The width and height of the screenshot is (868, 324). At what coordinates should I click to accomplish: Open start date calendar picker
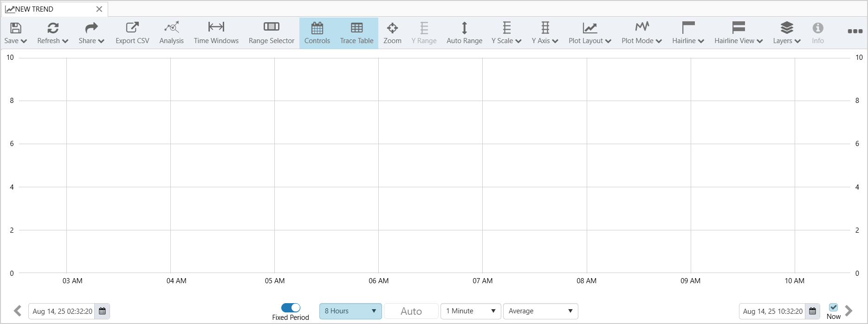(102, 311)
